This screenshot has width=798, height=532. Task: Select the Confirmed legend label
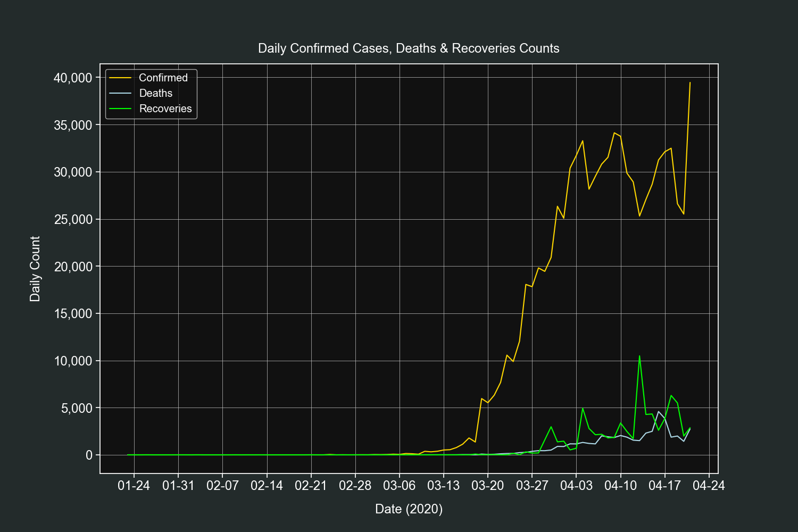pos(163,78)
